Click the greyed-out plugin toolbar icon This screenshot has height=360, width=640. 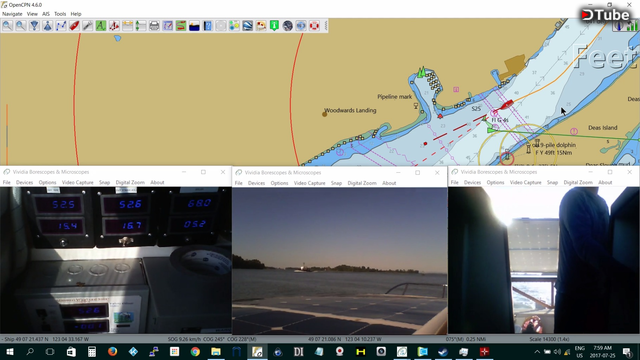(x=221, y=26)
